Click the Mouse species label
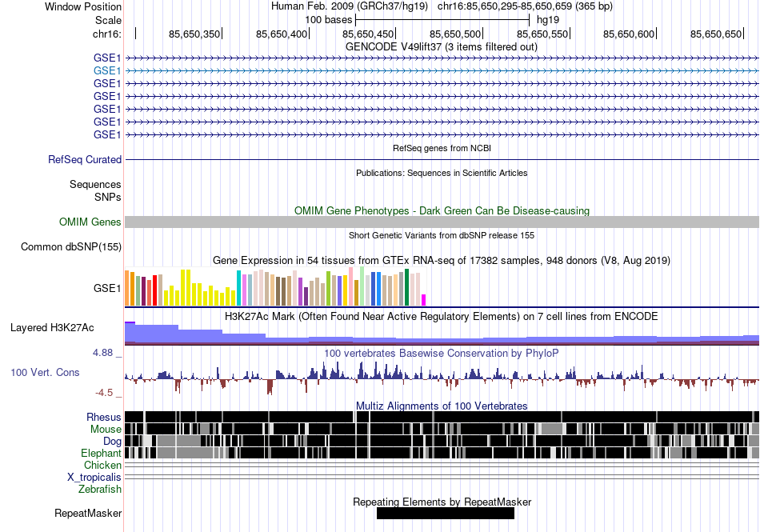760x532 pixels. coord(106,430)
